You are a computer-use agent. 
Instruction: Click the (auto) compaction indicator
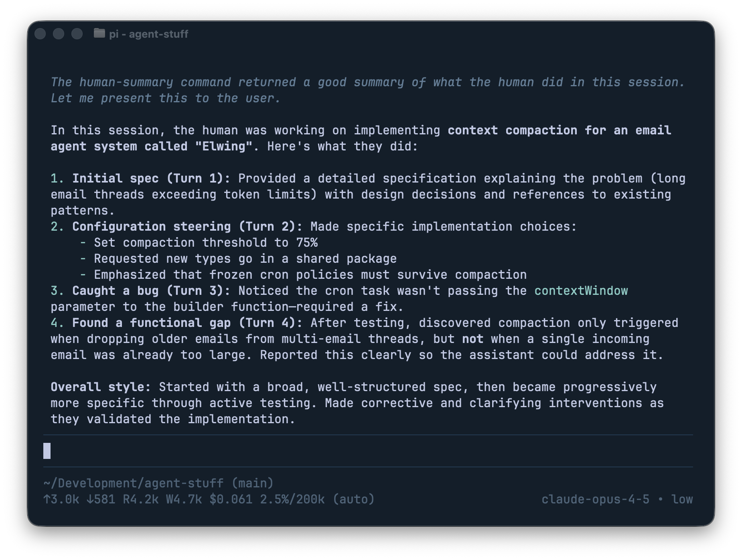tap(354, 499)
